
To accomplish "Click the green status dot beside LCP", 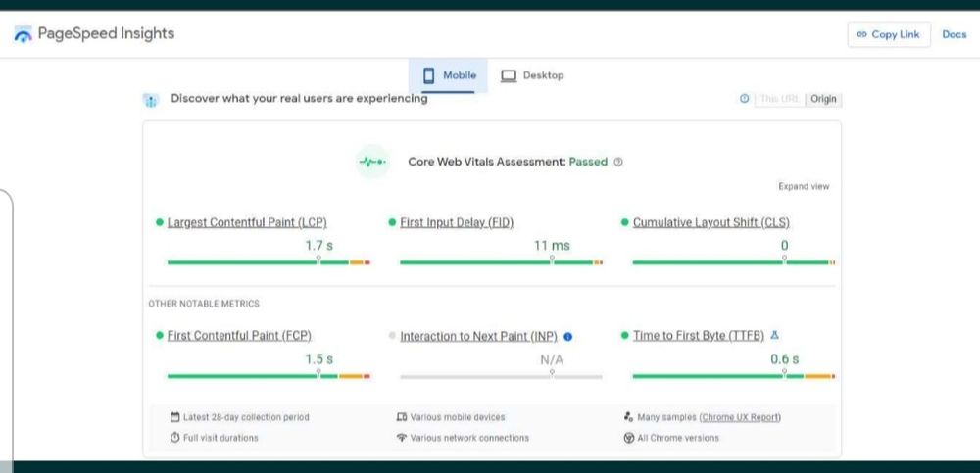I will click(160, 222).
